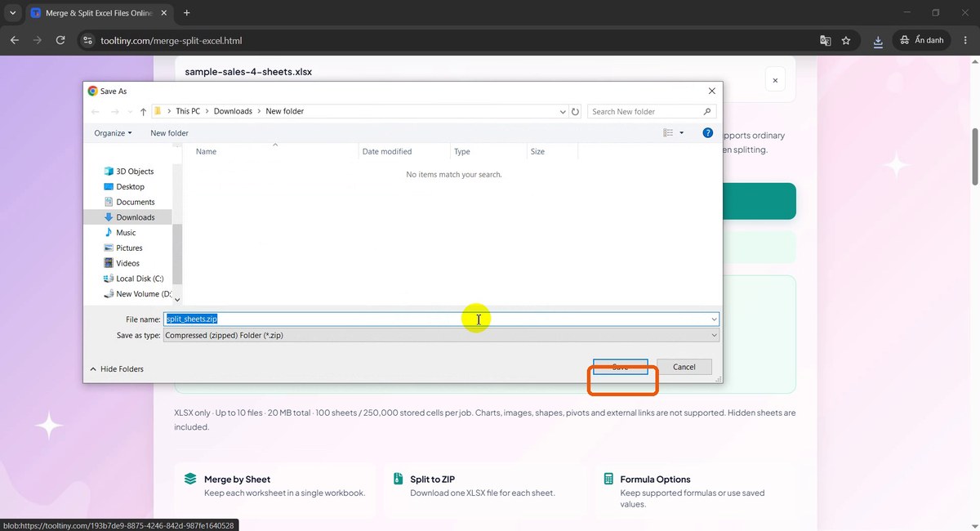Open Chrome's three-dot menu
Screen dimensions: 980x531
coord(966,40)
